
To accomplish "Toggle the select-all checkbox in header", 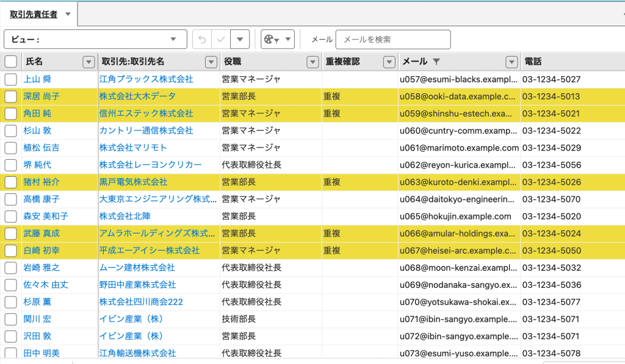I will (11, 62).
